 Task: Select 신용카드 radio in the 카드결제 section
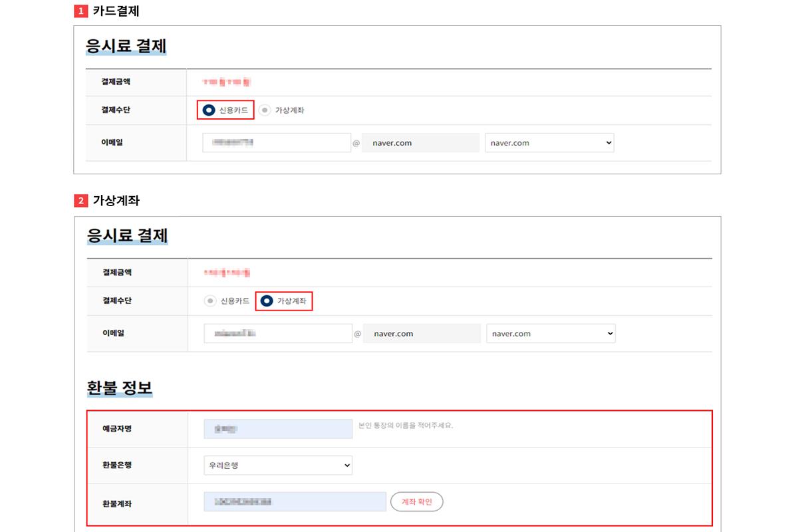(209, 110)
